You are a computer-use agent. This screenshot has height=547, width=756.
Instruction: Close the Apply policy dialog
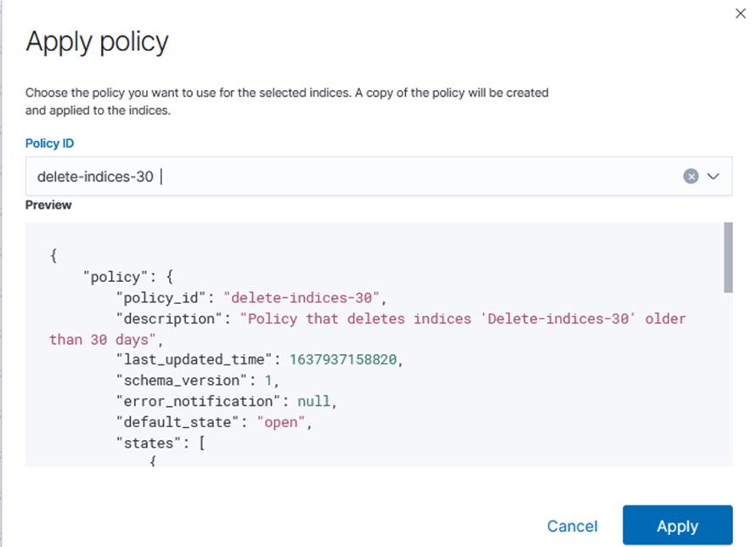(x=740, y=14)
